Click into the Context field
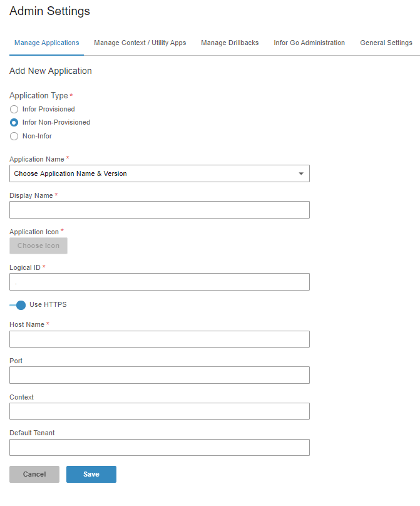 coord(160,411)
